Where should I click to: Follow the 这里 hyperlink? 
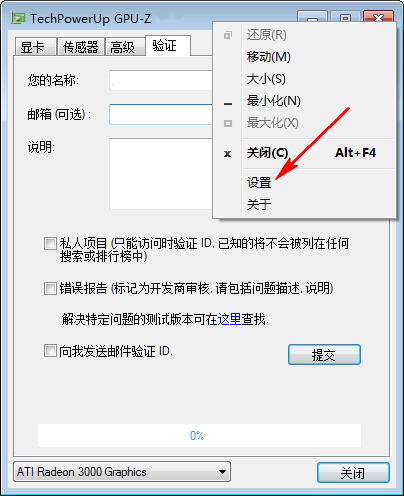pyautogui.click(x=229, y=319)
